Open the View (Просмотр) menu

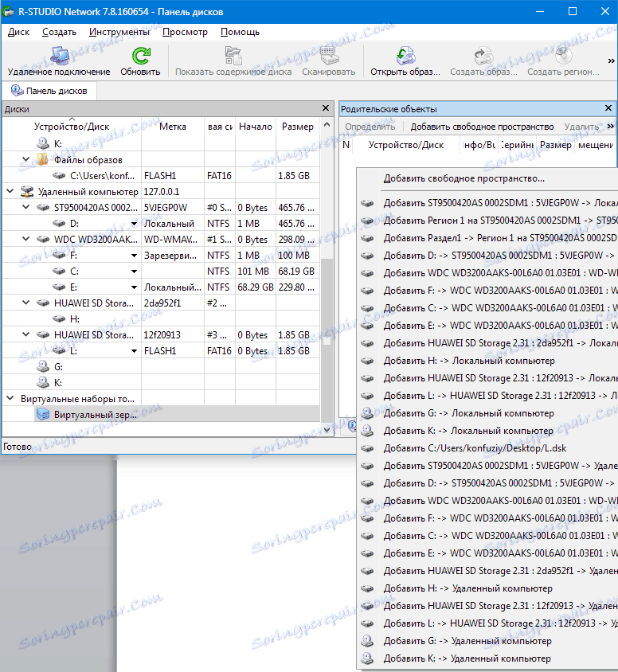tap(185, 32)
